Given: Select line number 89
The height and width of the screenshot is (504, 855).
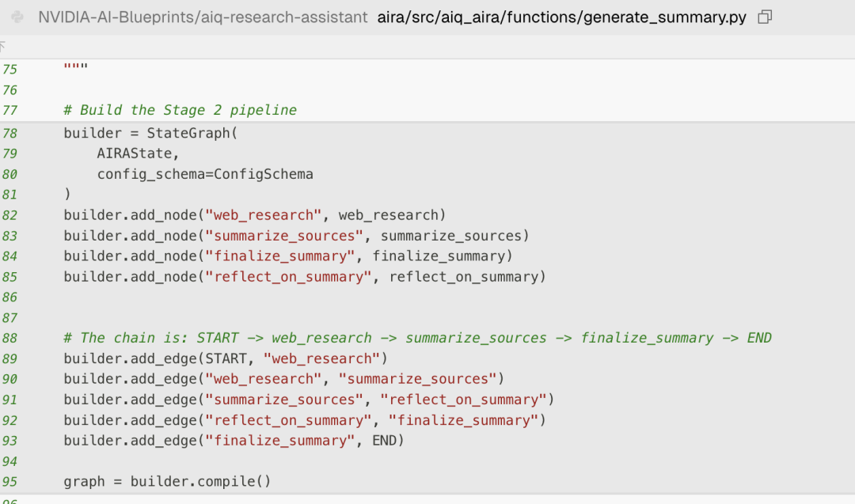Looking at the screenshot, I should [10, 358].
